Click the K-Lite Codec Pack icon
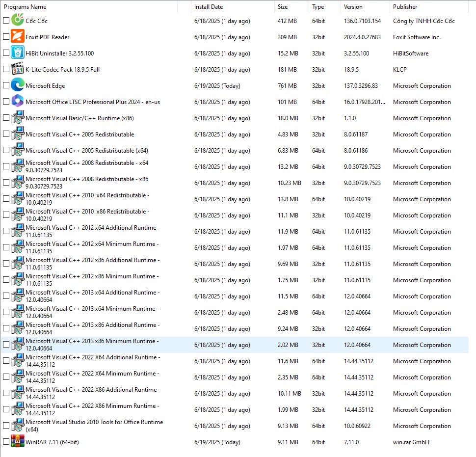 coord(18,69)
